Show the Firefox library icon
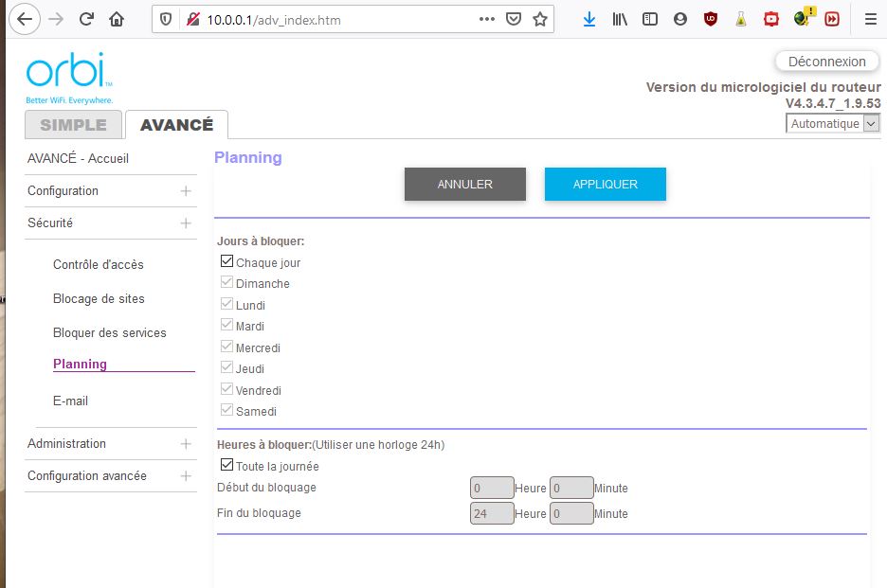 (620, 19)
